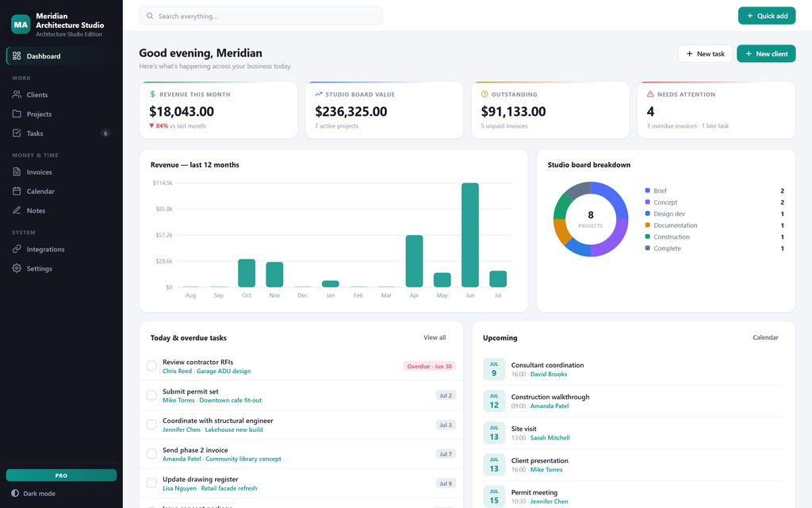Viewport: 812px width, 508px height.
Task: Click the Concept purple legend swatch
Action: pyautogui.click(x=647, y=202)
